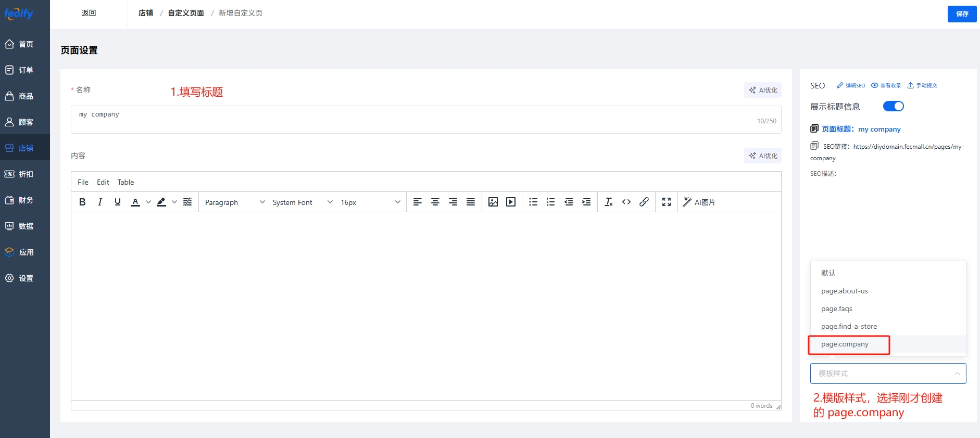The width and height of the screenshot is (980, 438).
Task: Center-align the editor text
Action: point(435,202)
